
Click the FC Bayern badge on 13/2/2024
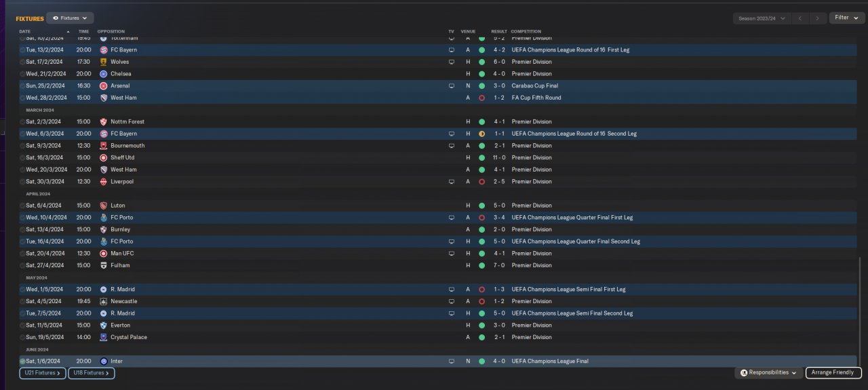(x=104, y=50)
